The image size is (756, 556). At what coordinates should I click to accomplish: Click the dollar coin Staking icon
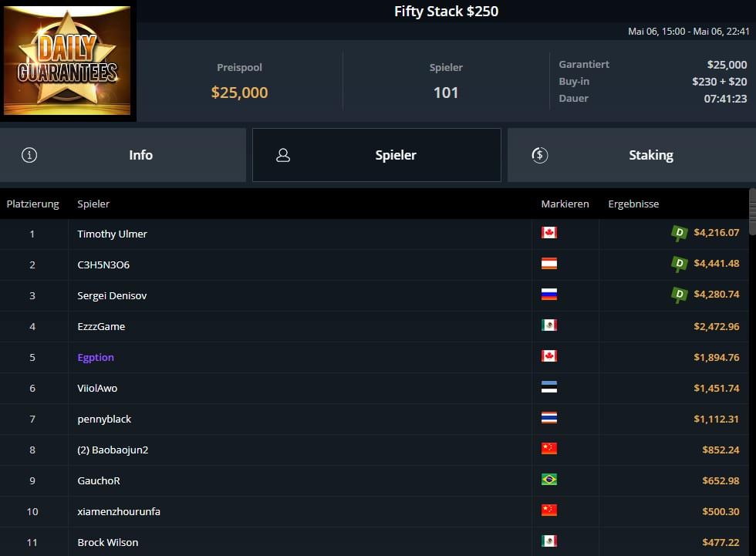pyautogui.click(x=539, y=155)
